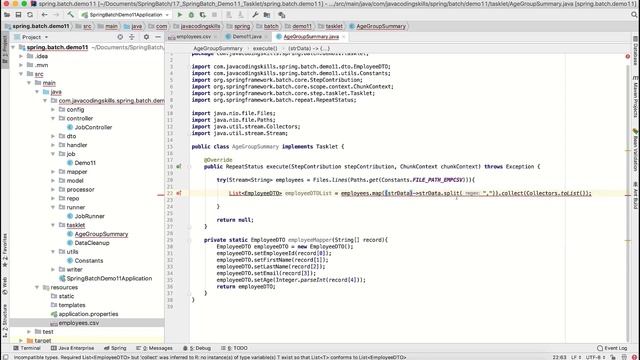Navigate forward with the right arrow icon
640x360 pixels.
pyautogui.click(x=56, y=15)
